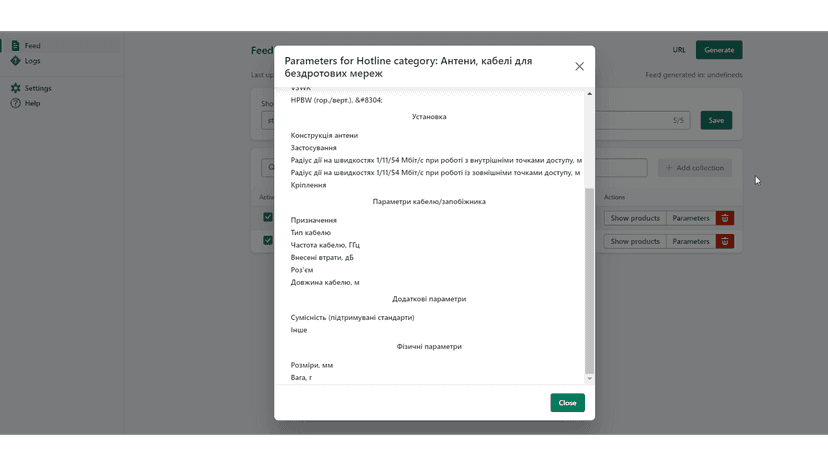Click the 'Установка' section heading

pyautogui.click(x=429, y=117)
